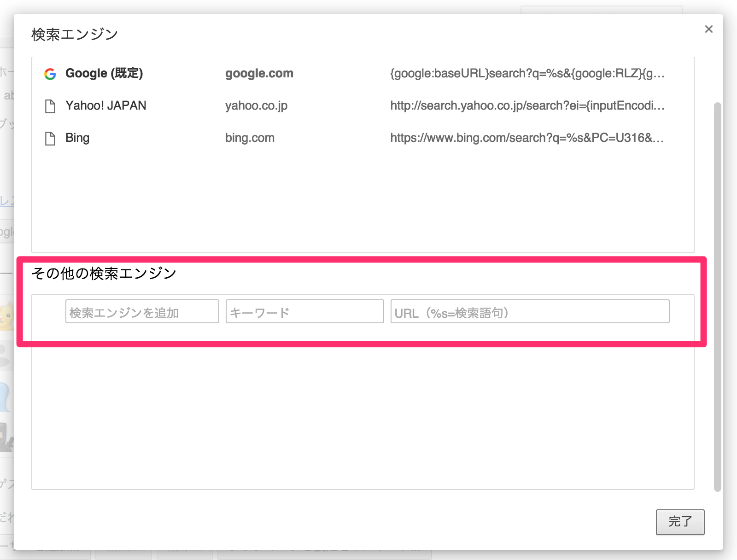
Task: Click the Yahoo! JAPAN page icon
Action: tap(51, 105)
